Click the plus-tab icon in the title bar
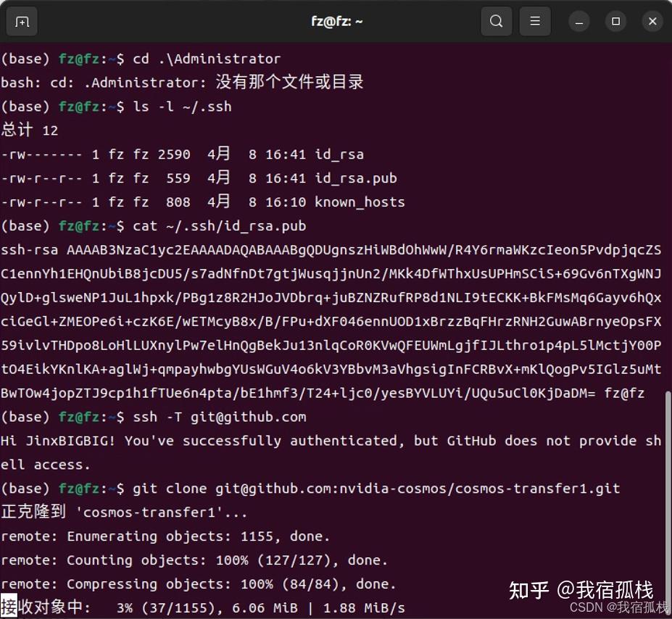The image size is (672, 619). point(21,21)
